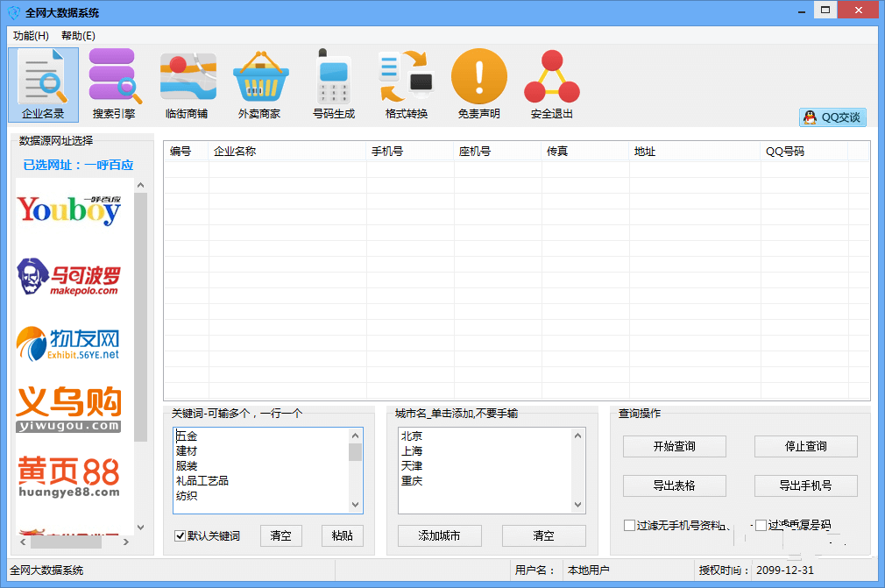Image resolution: width=885 pixels, height=588 pixels.
Task: Clear the keyword list with 清空
Action: click(x=281, y=535)
